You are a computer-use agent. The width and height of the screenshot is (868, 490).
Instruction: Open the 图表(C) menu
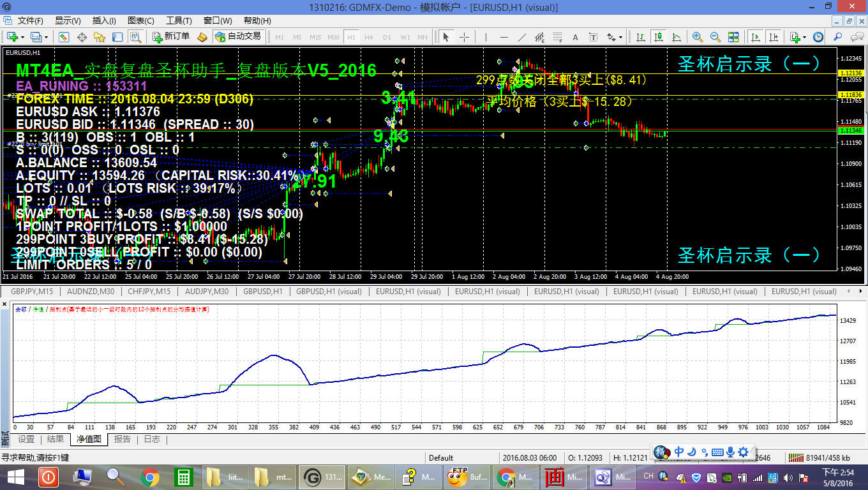pyautogui.click(x=140, y=21)
